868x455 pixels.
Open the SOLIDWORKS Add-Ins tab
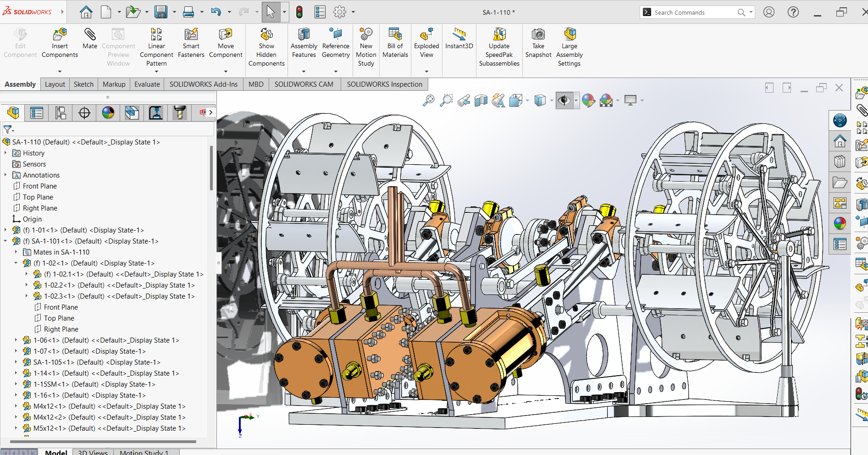(x=204, y=84)
